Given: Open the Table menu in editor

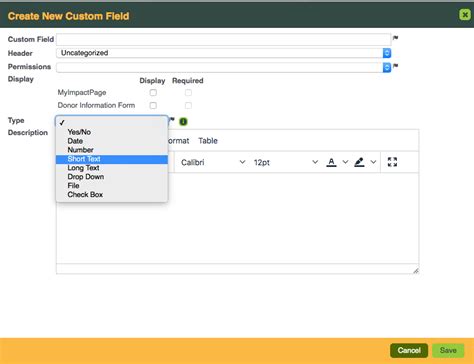Looking at the screenshot, I should click(208, 141).
